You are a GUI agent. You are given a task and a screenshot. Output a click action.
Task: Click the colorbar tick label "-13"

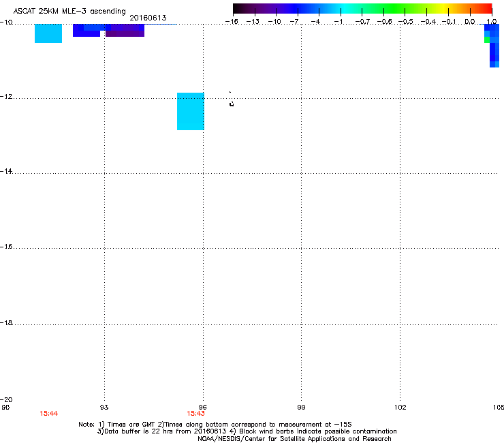(253, 22)
